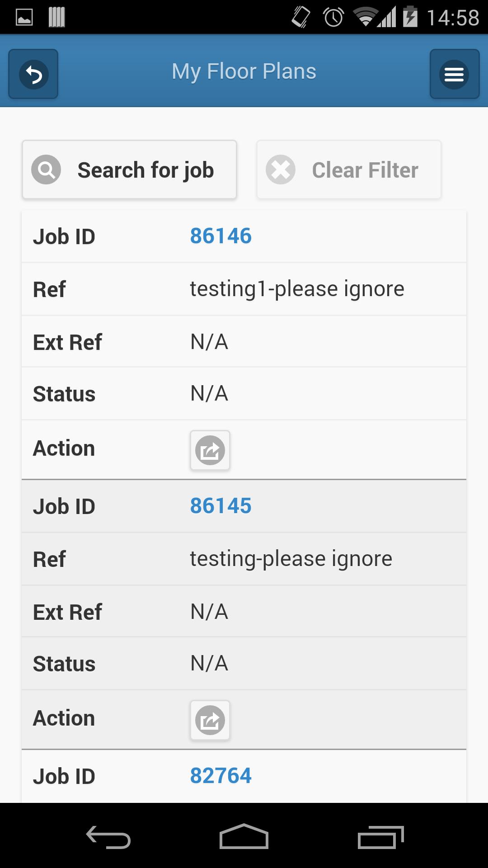This screenshot has height=868, width=488.
Task: Tap the picture notification icon in status bar
Action: [x=24, y=18]
